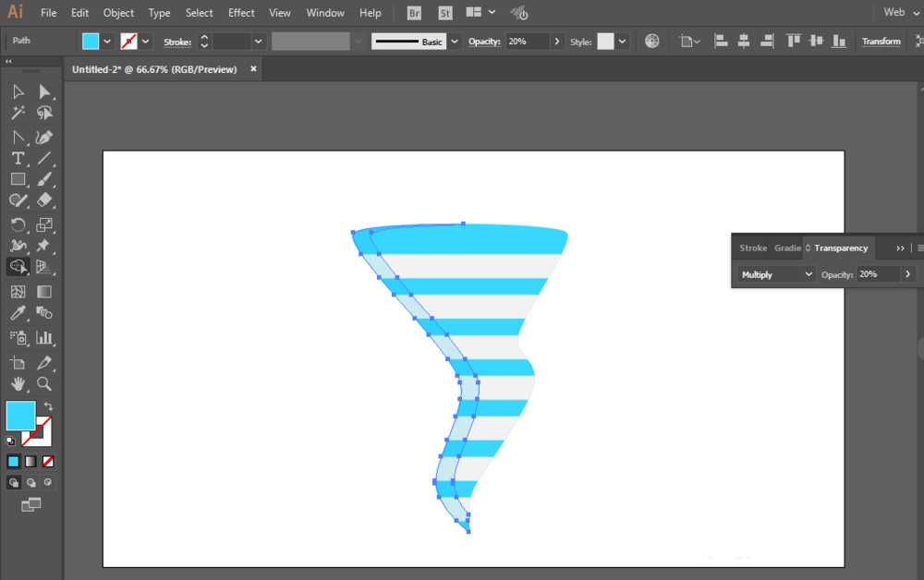Select the Direct Selection tool
Screen dimensions: 924x580
(43, 91)
